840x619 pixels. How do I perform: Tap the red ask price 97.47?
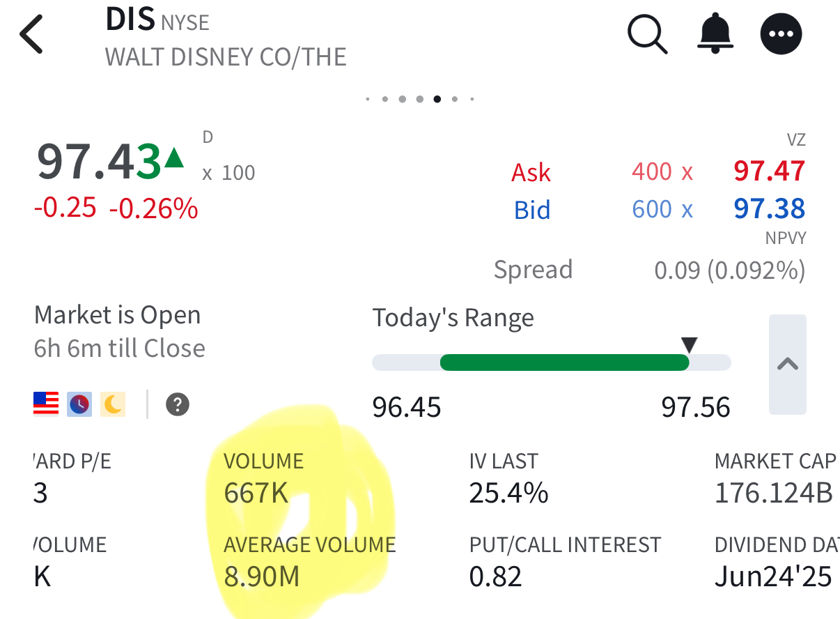click(x=769, y=171)
